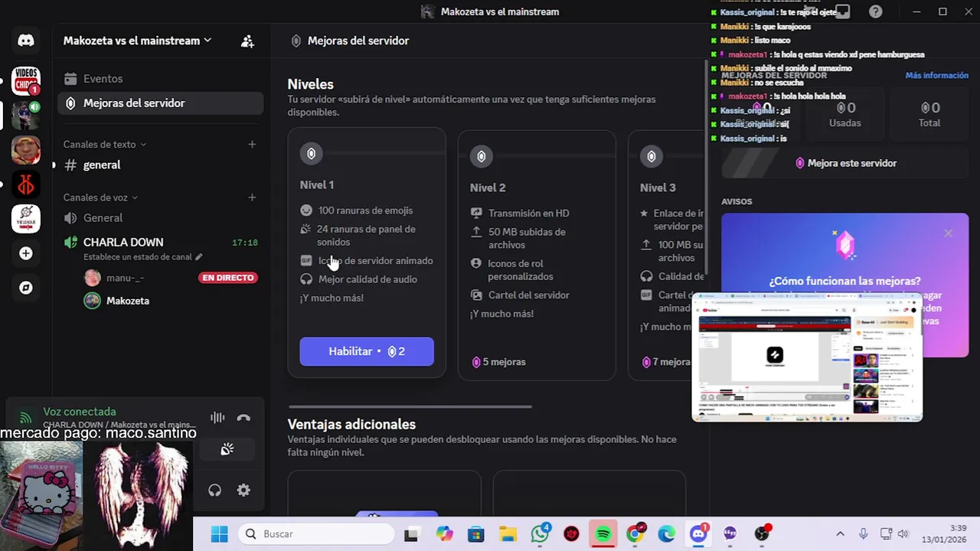Open Eventos in the channel sidebar
This screenshot has height=551, width=980.
click(x=161, y=79)
